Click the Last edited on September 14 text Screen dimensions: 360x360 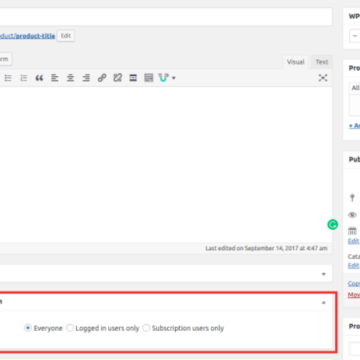pyautogui.click(x=266, y=248)
